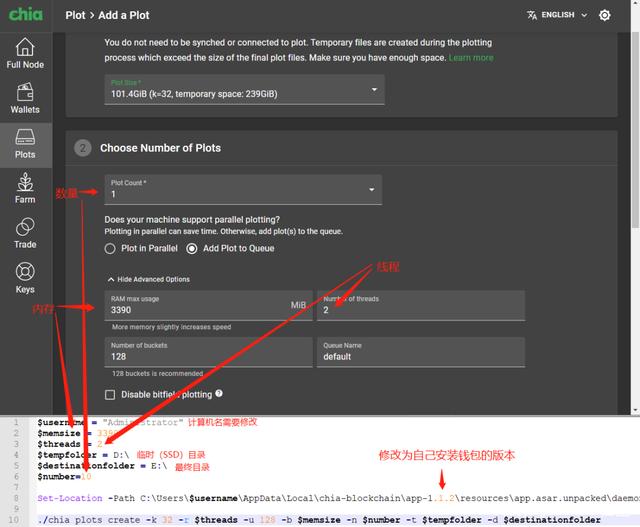
Task: Open help tooltip for bitfield plotting
Action: [219, 394]
